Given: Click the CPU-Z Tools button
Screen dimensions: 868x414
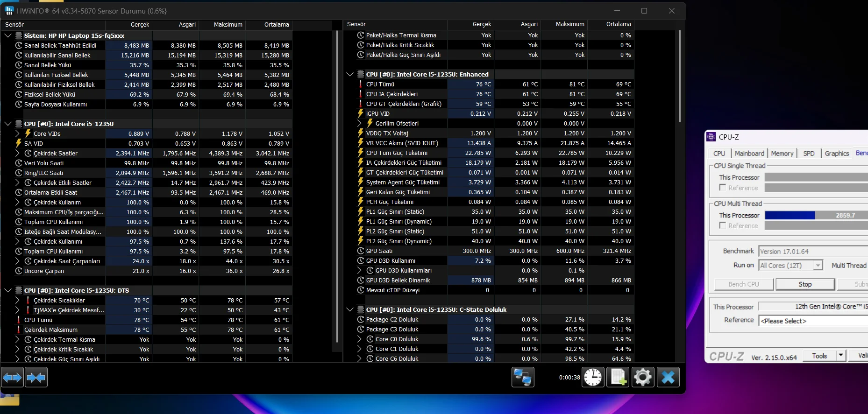Looking at the screenshot, I should point(819,356).
